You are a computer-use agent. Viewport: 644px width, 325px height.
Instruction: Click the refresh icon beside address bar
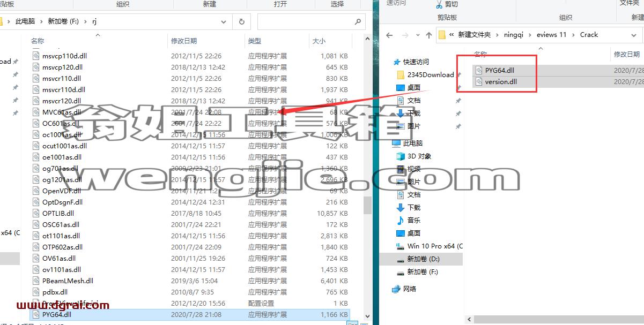tap(242, 21)
